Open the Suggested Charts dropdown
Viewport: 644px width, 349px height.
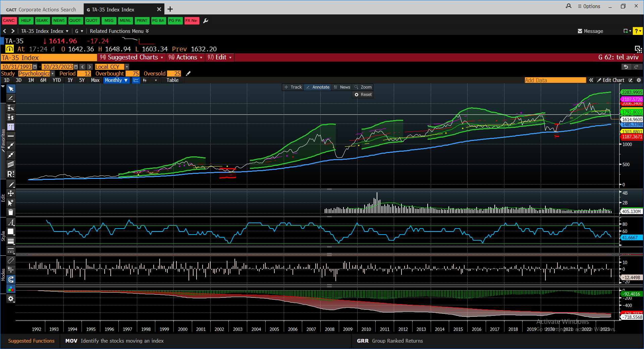[132, 57]
